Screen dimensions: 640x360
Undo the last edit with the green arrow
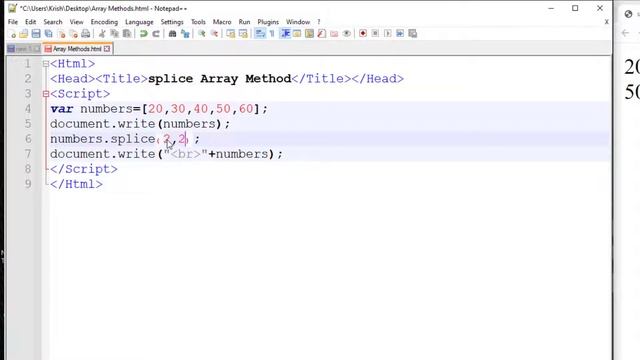(x=143, y=34)
